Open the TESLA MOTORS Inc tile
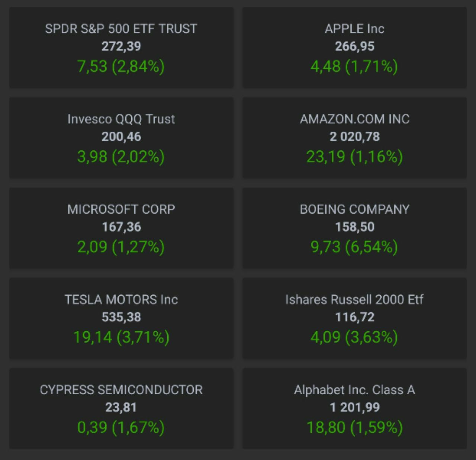Viewport: 476px width, 460px height. click(x=121, y=318)
